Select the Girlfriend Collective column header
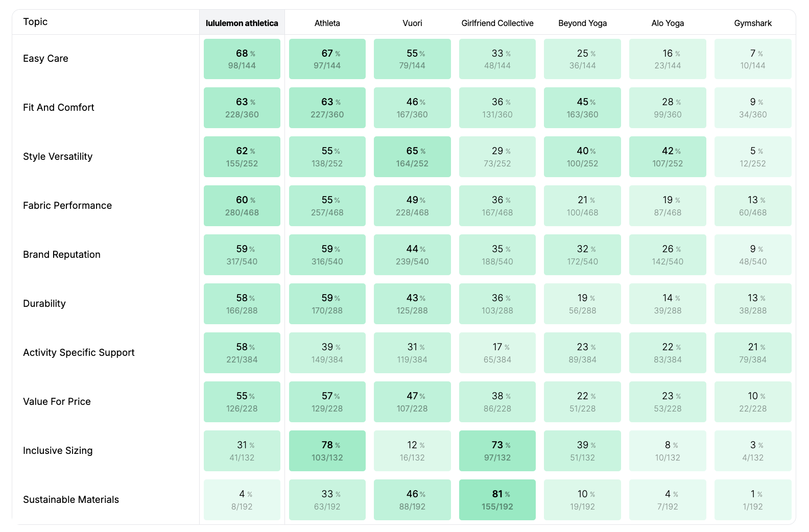Viewport: 809px width, 532px height. (497, 23)
